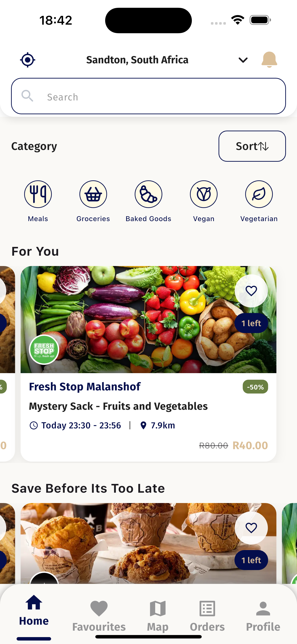Switch to the Favourites tab

click(x=99, y=615)
